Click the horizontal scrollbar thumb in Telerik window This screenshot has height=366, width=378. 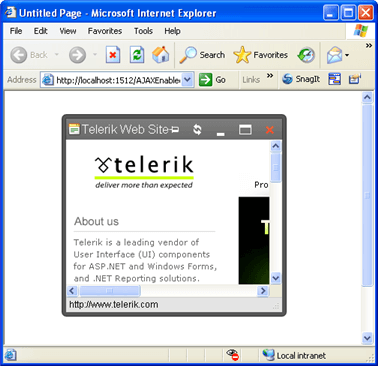[x=109, y=291]
